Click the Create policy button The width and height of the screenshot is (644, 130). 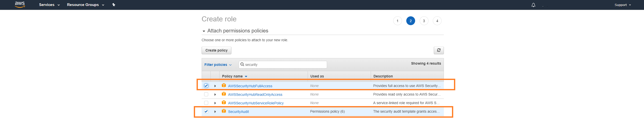coord(217,50)
